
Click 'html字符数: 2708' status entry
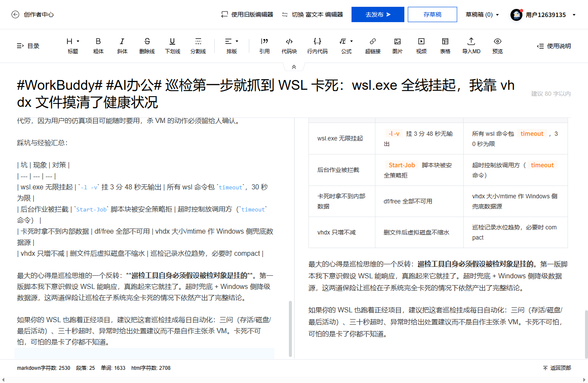pos(151,368)
